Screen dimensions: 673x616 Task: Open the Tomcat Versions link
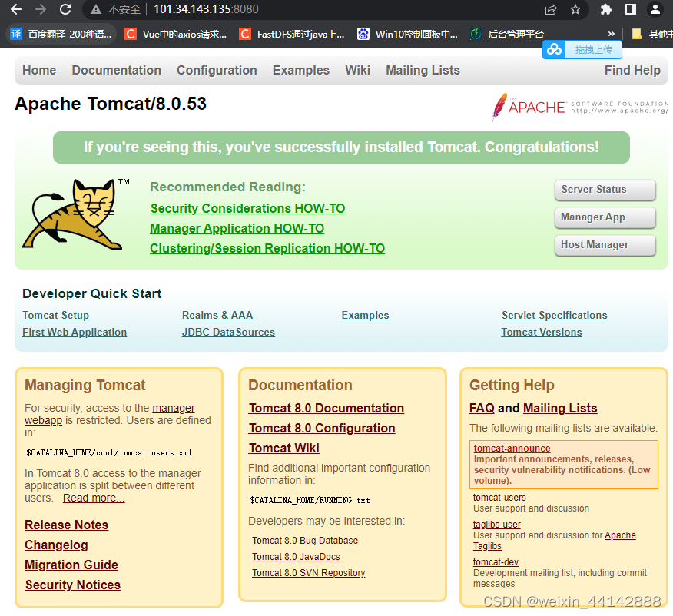point(542,333)
